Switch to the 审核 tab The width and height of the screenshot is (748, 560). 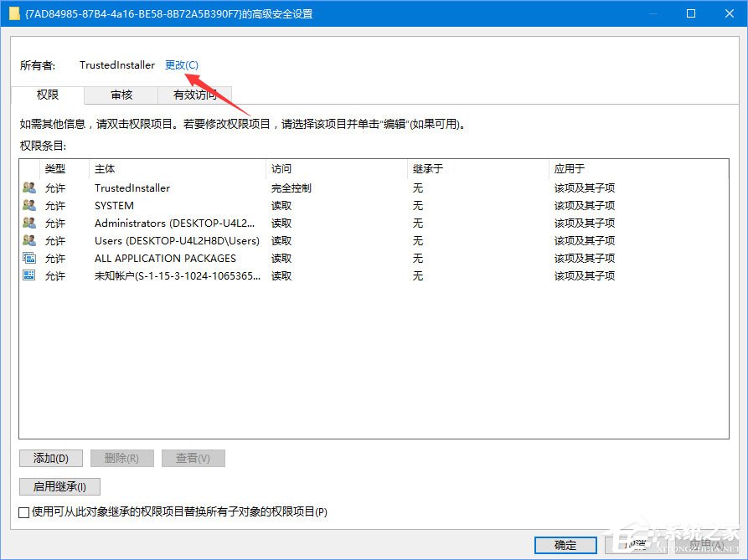tap(120, 95)
